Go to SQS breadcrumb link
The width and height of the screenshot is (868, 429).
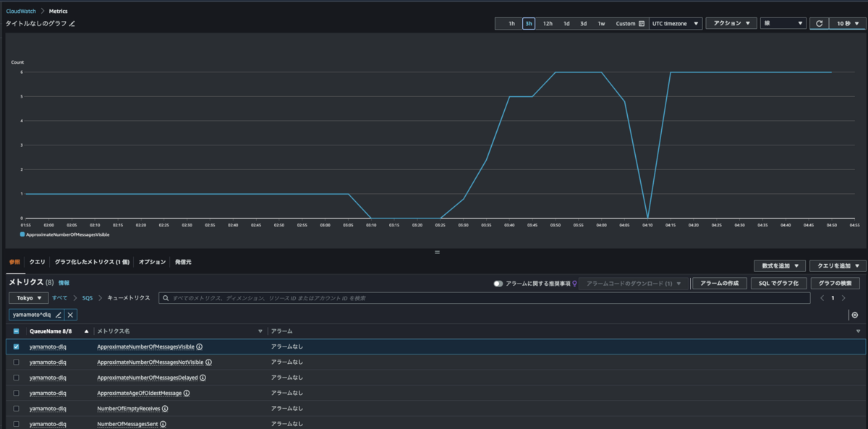click(88, 298)
